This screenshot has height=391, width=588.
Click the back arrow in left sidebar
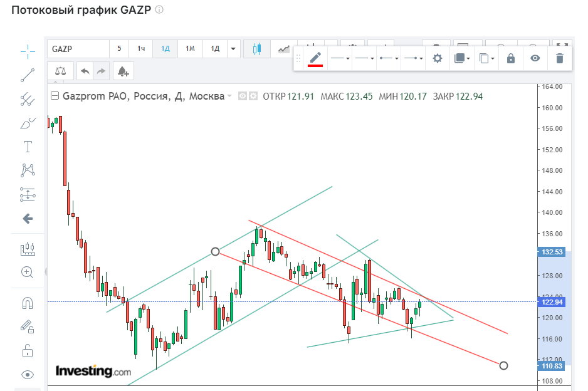[x=28, y=219]
